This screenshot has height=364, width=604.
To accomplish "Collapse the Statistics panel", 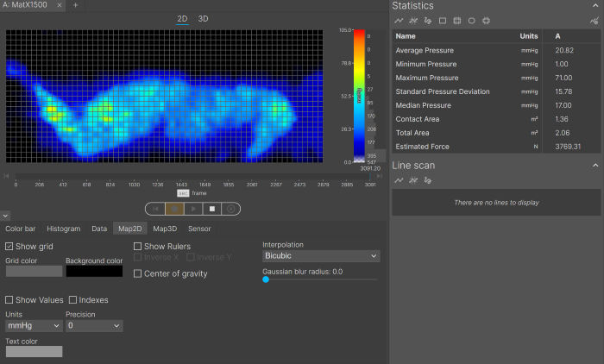I will coord(595,5).
